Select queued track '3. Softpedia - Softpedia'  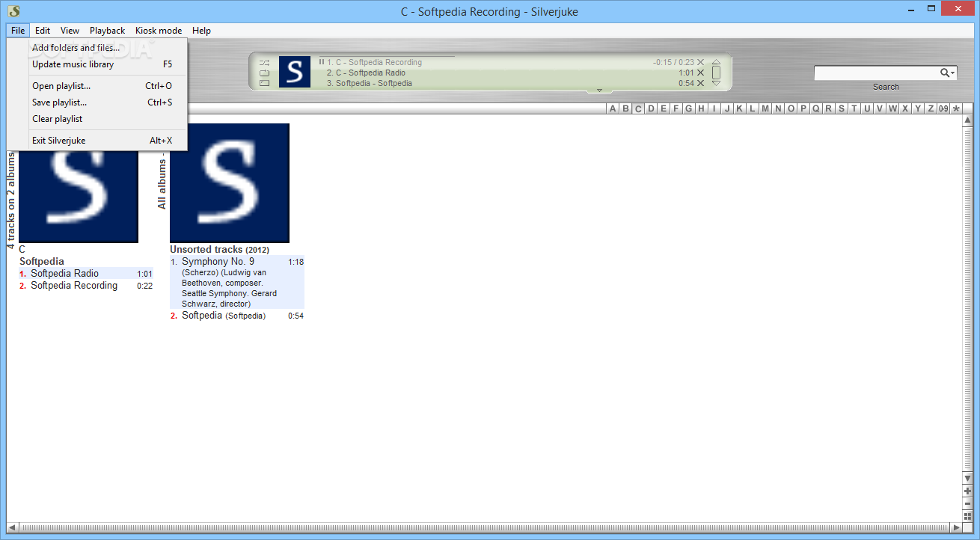pyautogui.click(x=369, y=83)
